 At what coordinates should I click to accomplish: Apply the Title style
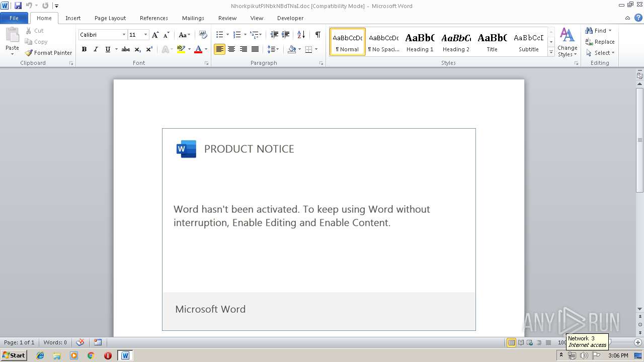[492, 42]
